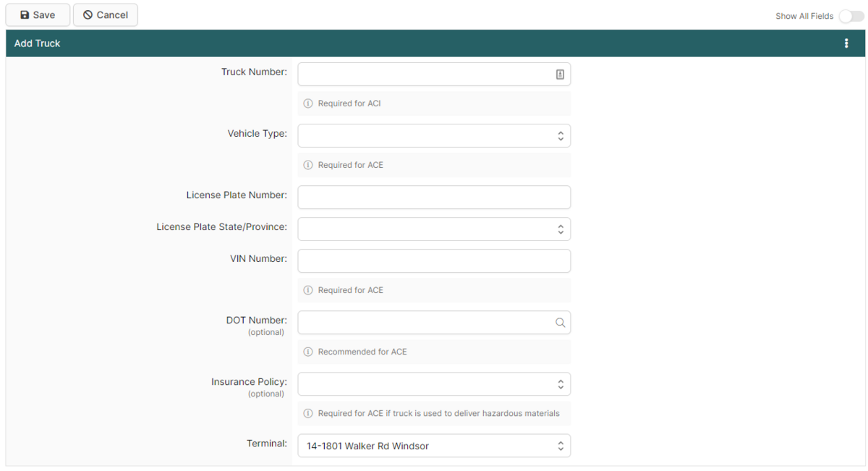Click the info icon beside the hazardous materials note

pyautogui.click(x=308, y=413)
